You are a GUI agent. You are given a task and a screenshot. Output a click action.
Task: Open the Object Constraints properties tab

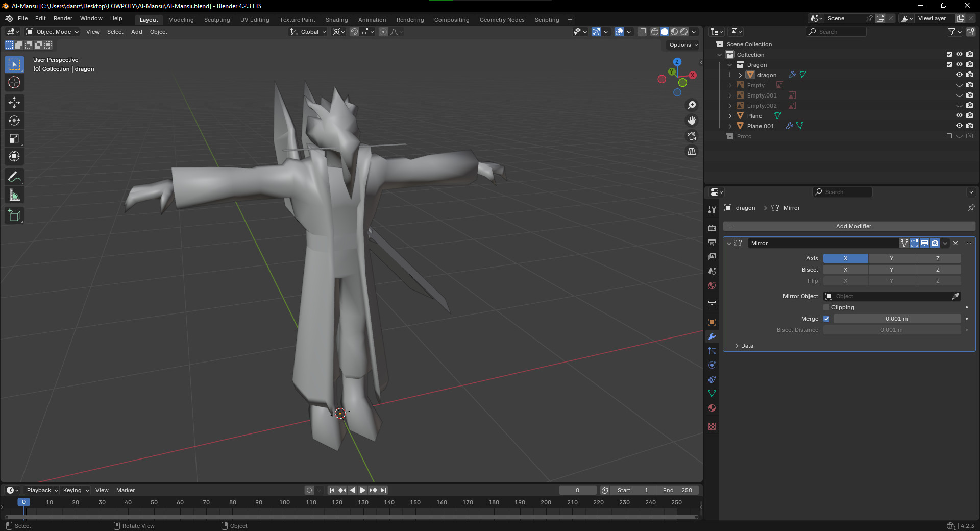[712, 379]
